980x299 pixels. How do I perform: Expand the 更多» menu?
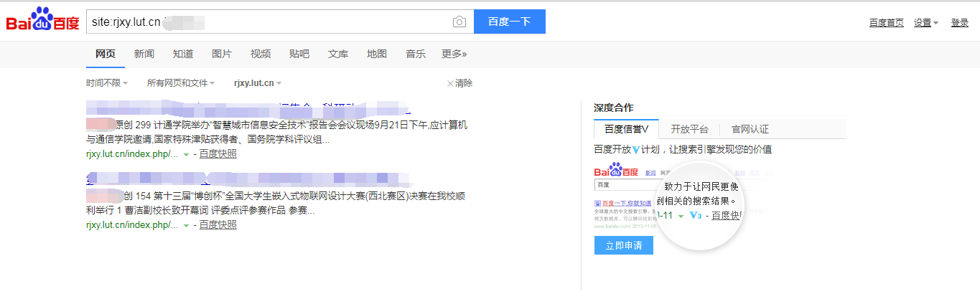pyautogui.click(x=454, y=54)
